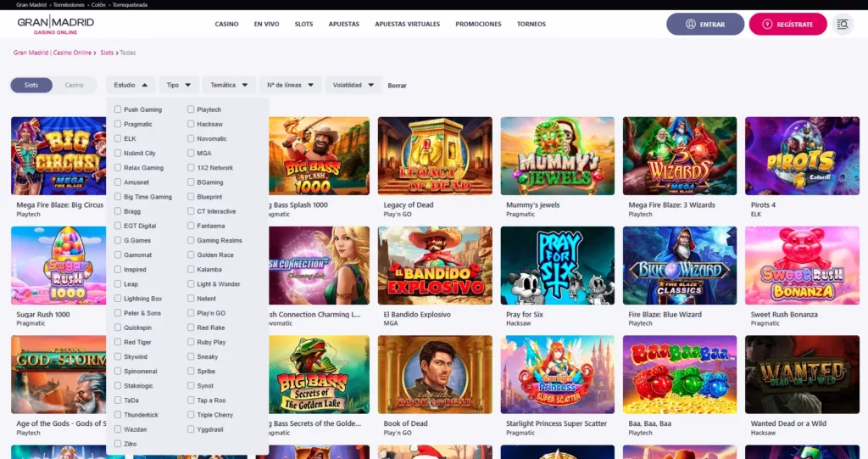The height and width of the screenshot is (459, 868).
Task: Expand the Volatilidad filter dropdown
Action: pyautogui.click(x=353, y=85)
